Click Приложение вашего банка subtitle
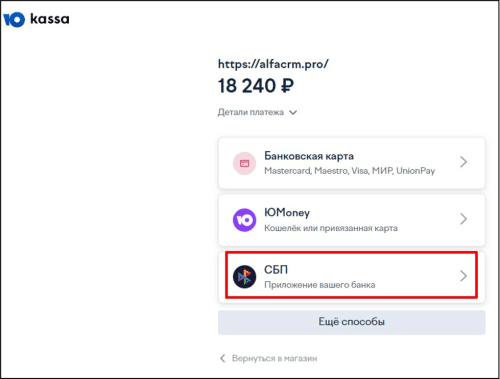The height and width of the screenshot is (379, 500). pos(320,285)
